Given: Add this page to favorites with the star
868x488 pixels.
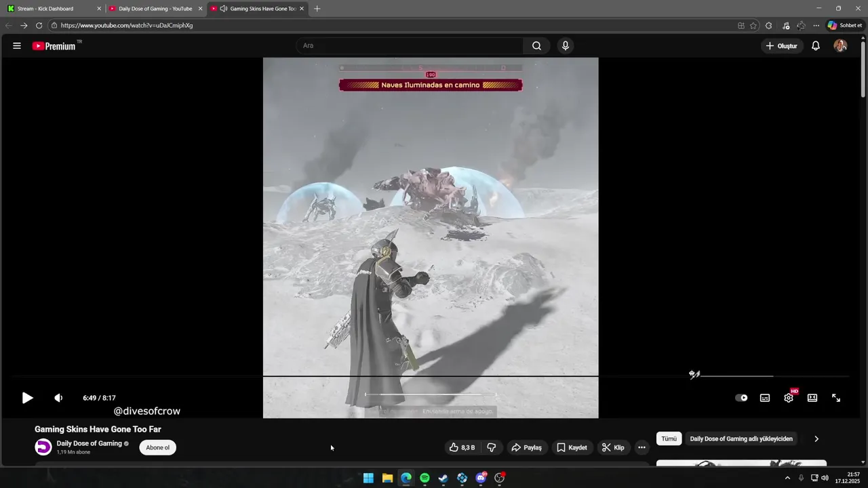Looking at the screenshot, I should [x=753, y=25].
